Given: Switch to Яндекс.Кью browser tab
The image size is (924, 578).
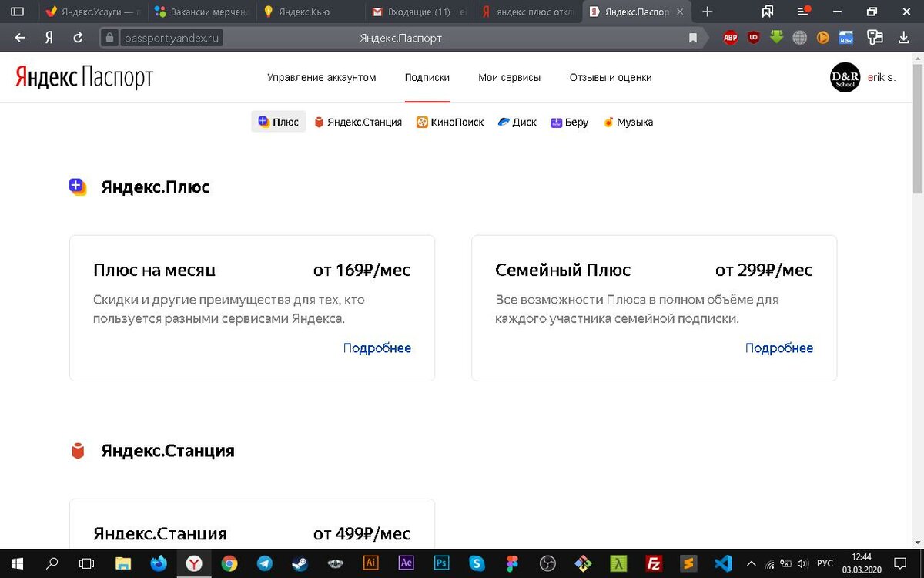Looking at the screenshot, I should pyautogui.click(x=310, y=12).
